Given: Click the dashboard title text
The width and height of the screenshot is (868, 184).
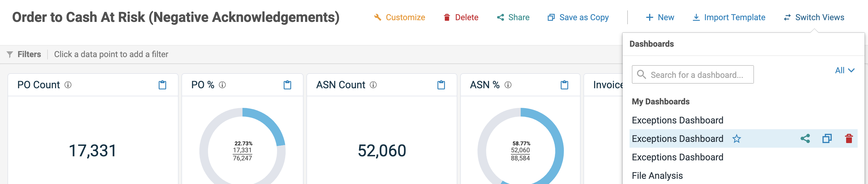Looking at the screenshot, I should (176, 17).
